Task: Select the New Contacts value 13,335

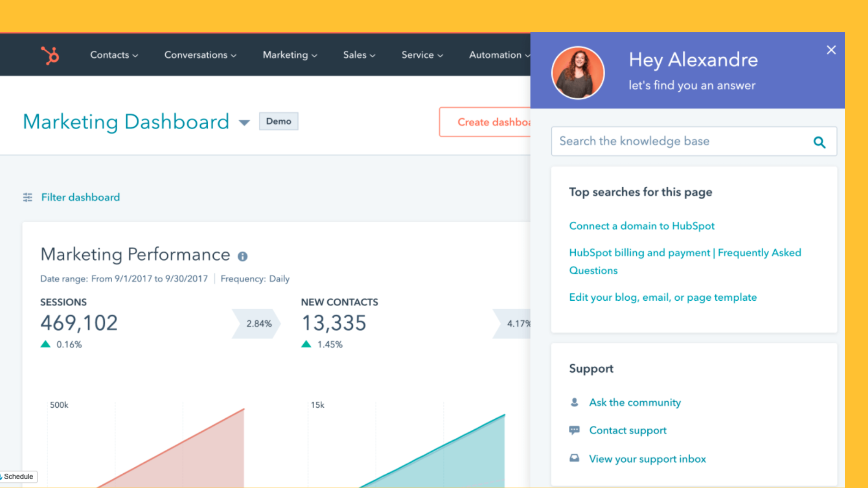Action: coord(334,323)
